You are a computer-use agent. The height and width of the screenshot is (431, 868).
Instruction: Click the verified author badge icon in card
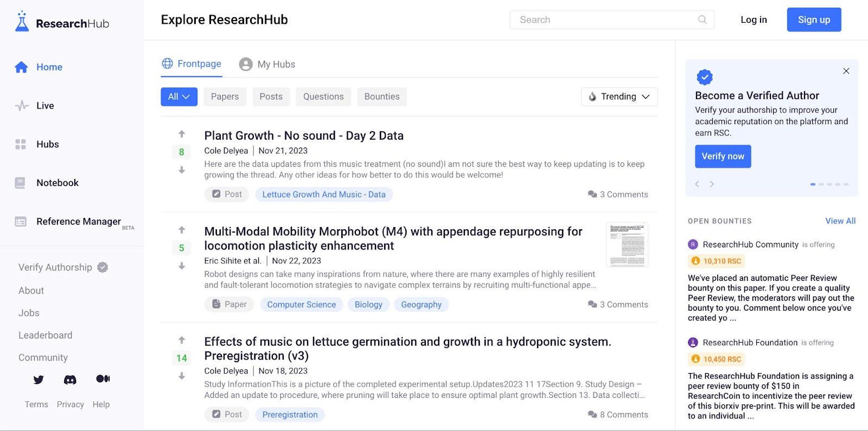coord(705,77)
